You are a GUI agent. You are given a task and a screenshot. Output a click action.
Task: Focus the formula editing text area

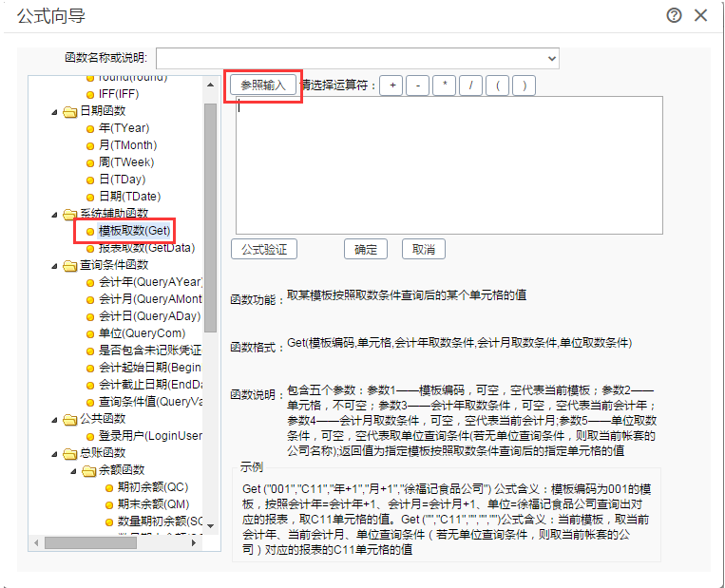tap(448, 165)
